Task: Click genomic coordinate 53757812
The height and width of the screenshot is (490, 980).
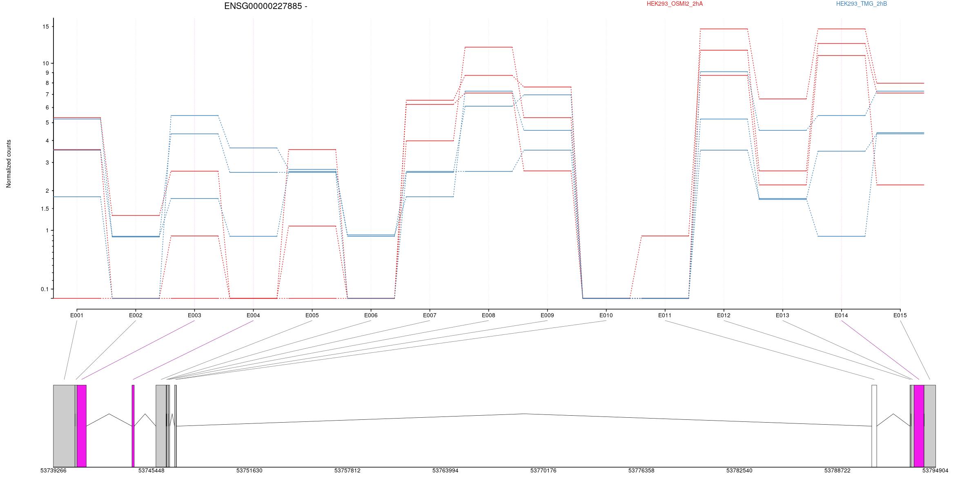Action: click(347, 470)
